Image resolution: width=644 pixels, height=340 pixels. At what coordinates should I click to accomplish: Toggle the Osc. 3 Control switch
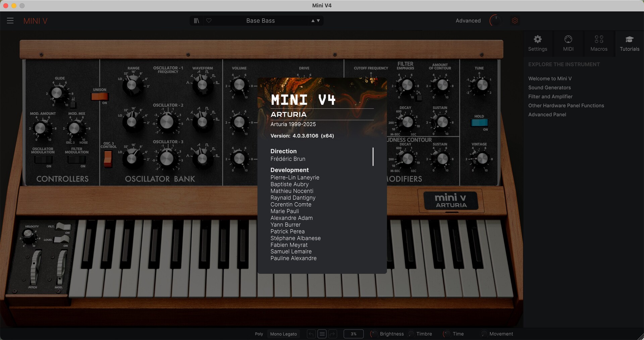pos(108,159)
